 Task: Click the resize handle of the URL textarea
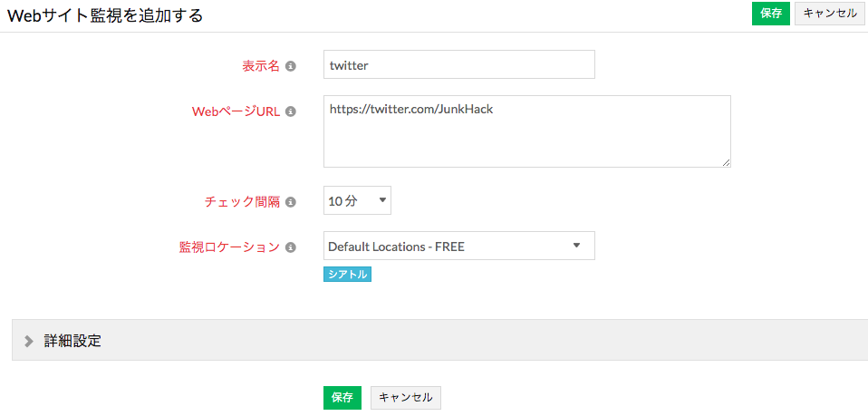click(726, 162)
